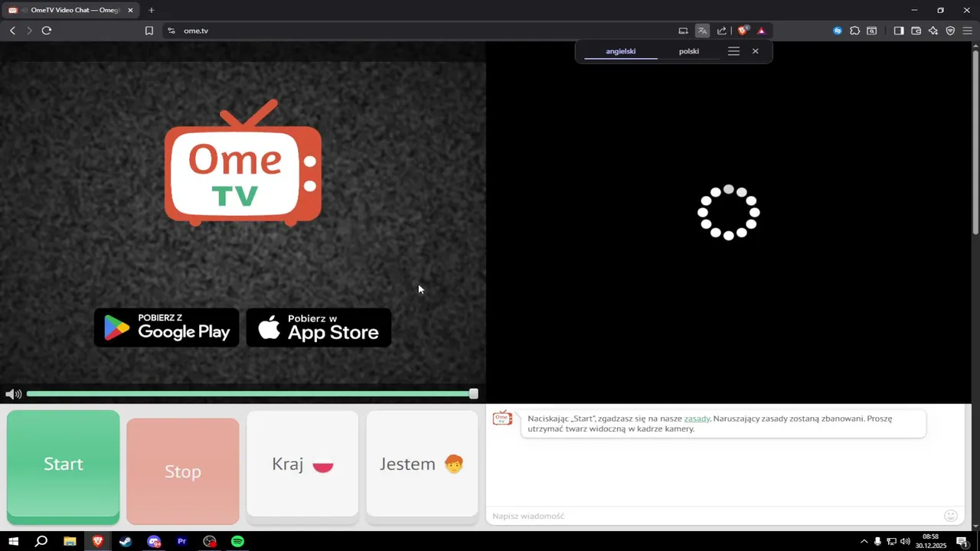This screenshot has width=980, height=551.
Task: Expand hidden system tray icons
Action: click(864, 541)
